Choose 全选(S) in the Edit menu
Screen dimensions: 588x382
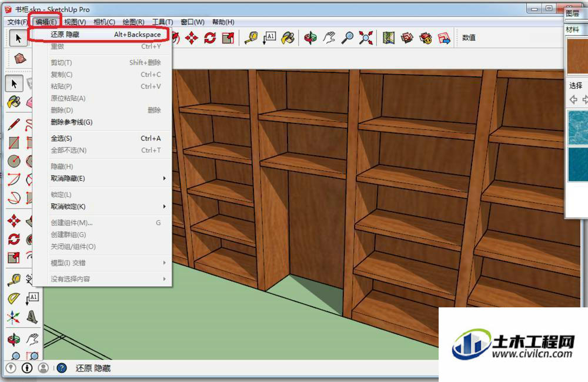tap(102, 138)
